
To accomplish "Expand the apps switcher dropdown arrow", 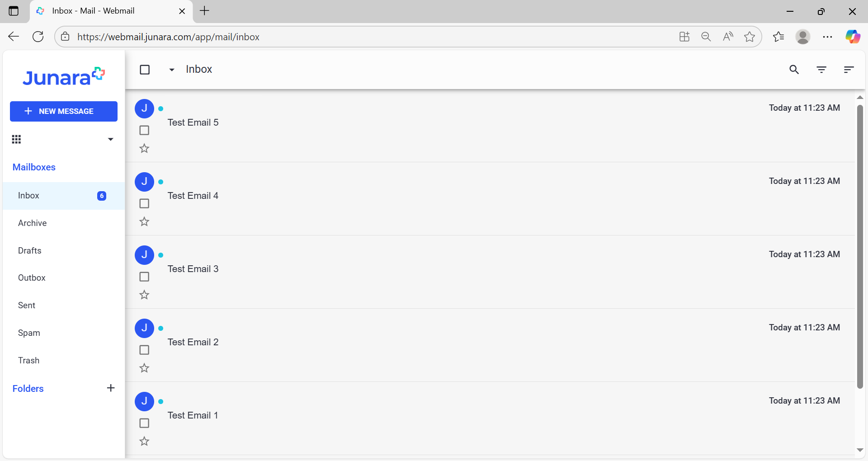I will click(110, 139).
